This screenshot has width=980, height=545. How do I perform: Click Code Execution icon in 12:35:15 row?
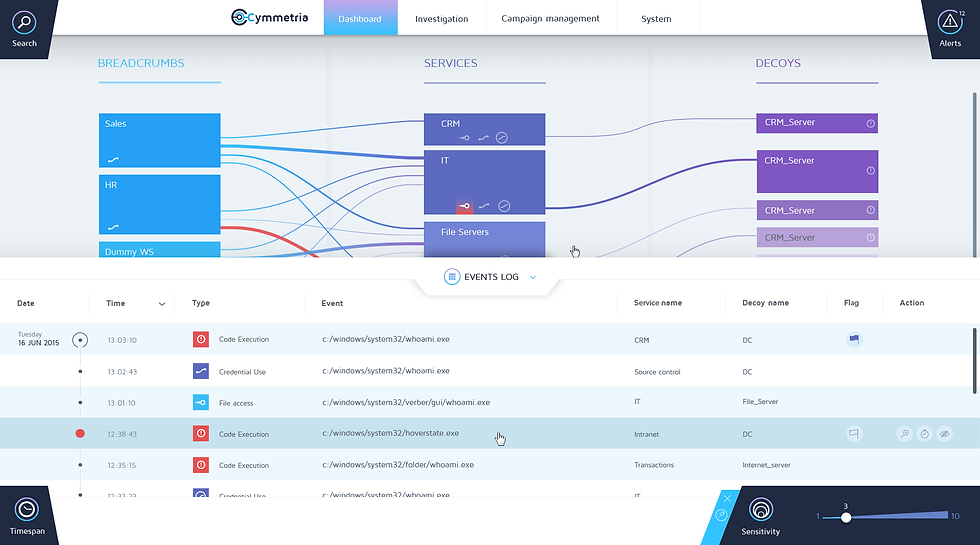click(201, 464)
